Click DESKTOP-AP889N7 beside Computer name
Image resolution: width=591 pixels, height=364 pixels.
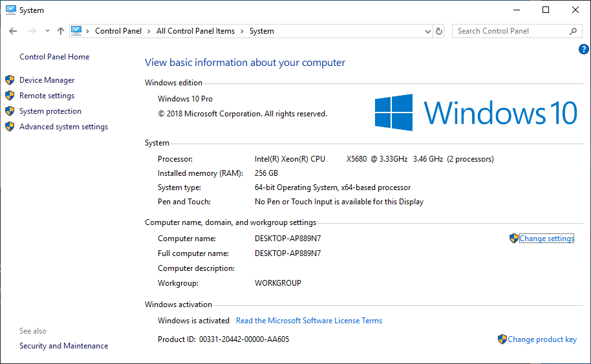(x=288, y=239)
